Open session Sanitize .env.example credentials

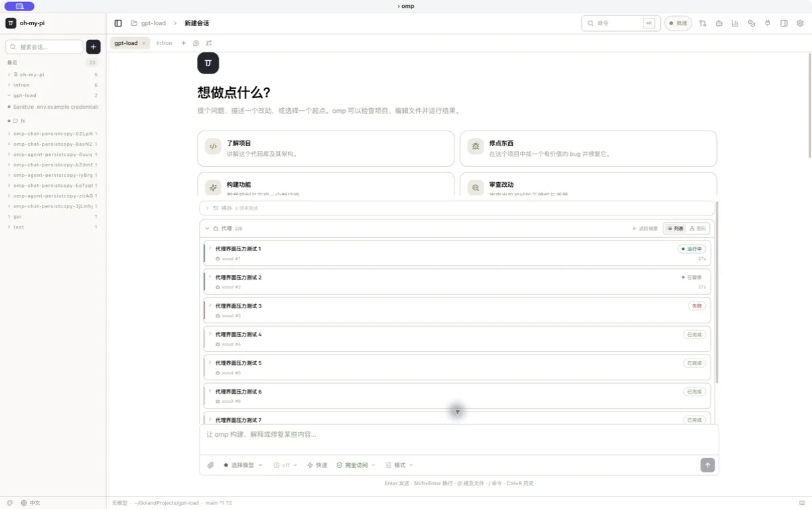click(x=53, y=107)
